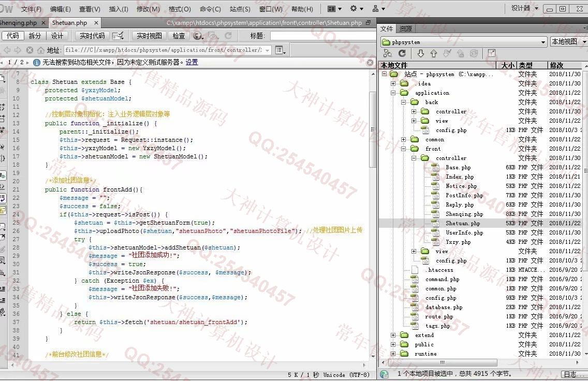Click the connect to remote server icon
This screenshot has height=381, width=588.
pyautogui.click(x=387, y=53)
